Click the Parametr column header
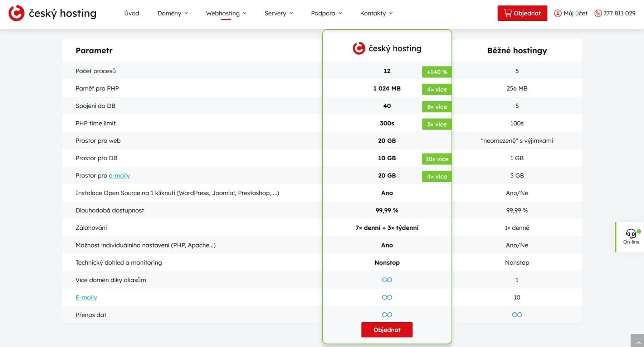The width and height of the screenshot is (644, 347). click(94, 50)
